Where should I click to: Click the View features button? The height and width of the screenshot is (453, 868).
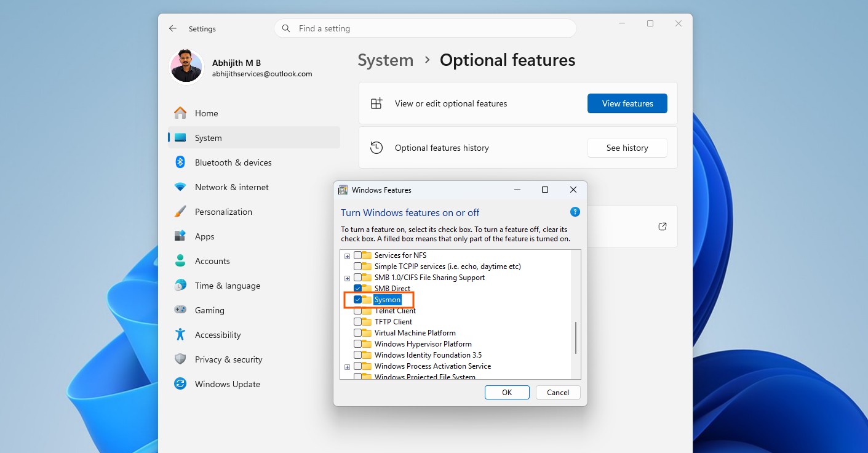tap(627, 103)
